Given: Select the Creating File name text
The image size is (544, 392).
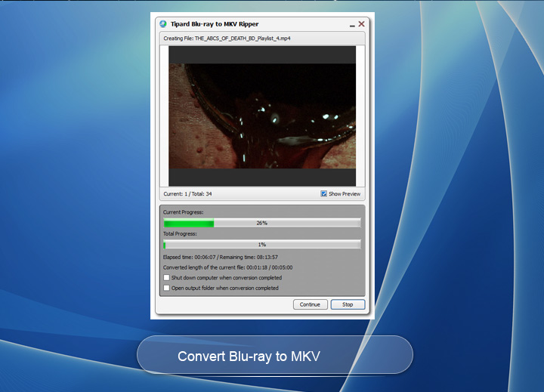Looking at the screenshot, I should [x=227, y=39].
